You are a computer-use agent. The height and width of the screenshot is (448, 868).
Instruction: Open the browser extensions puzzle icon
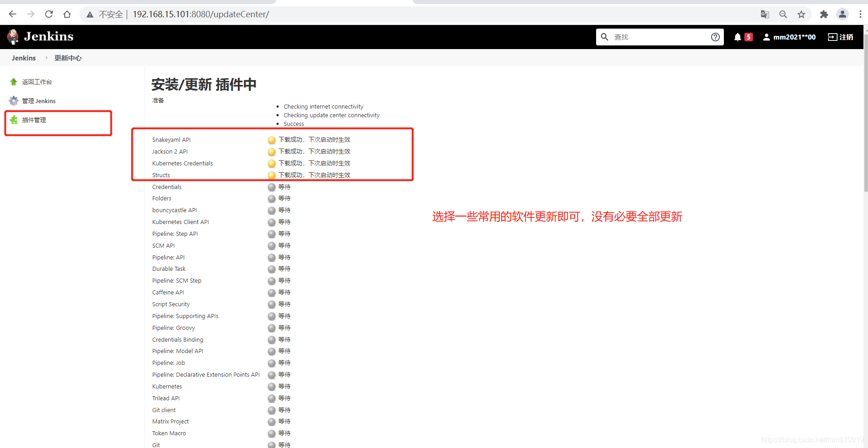[824, 14]
